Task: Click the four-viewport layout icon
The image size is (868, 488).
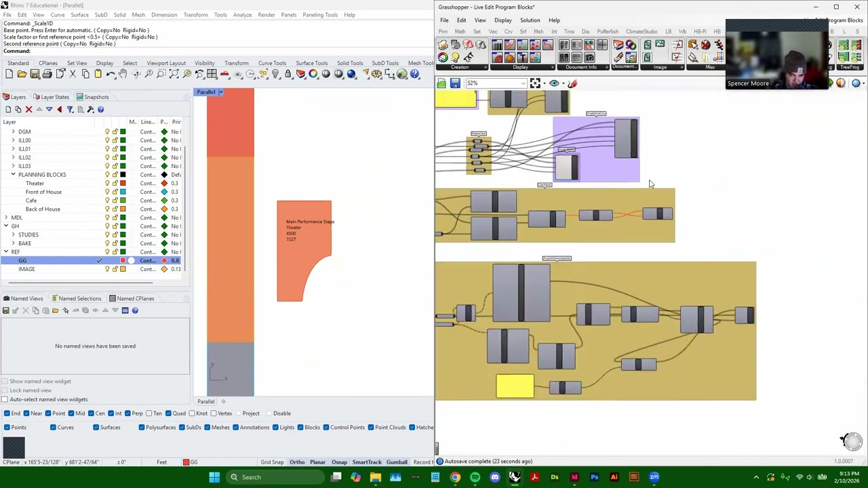Action: click(x=212, y=74)
